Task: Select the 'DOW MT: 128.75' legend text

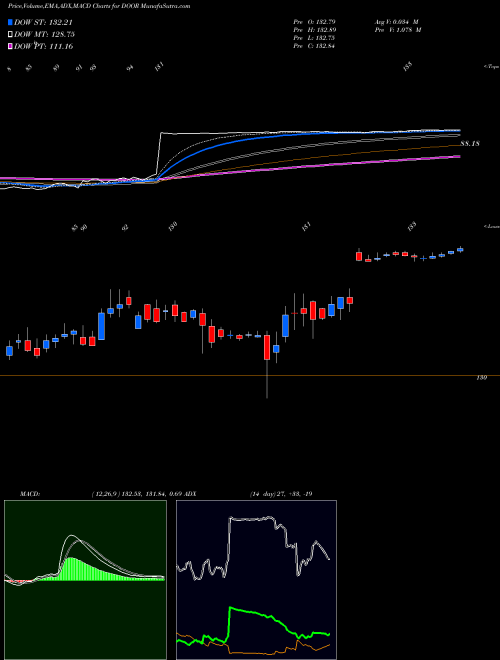Action: click(44, 34)
